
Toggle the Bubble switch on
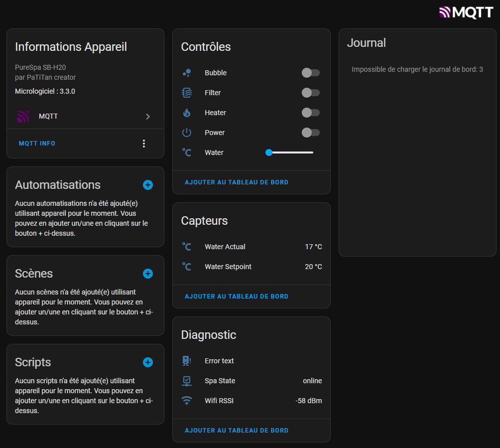click(310, 73)
